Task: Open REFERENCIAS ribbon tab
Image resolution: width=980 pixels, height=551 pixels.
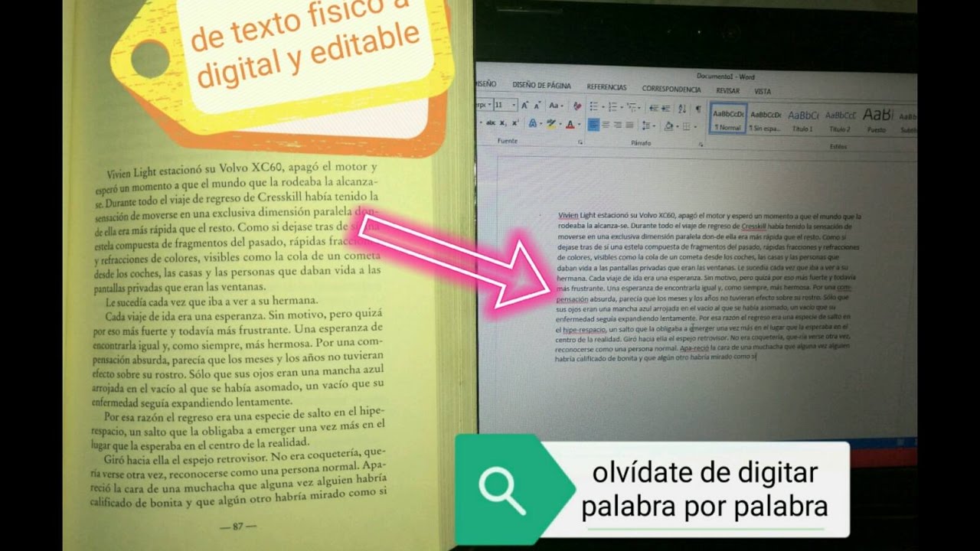Action: click(606, 87)
